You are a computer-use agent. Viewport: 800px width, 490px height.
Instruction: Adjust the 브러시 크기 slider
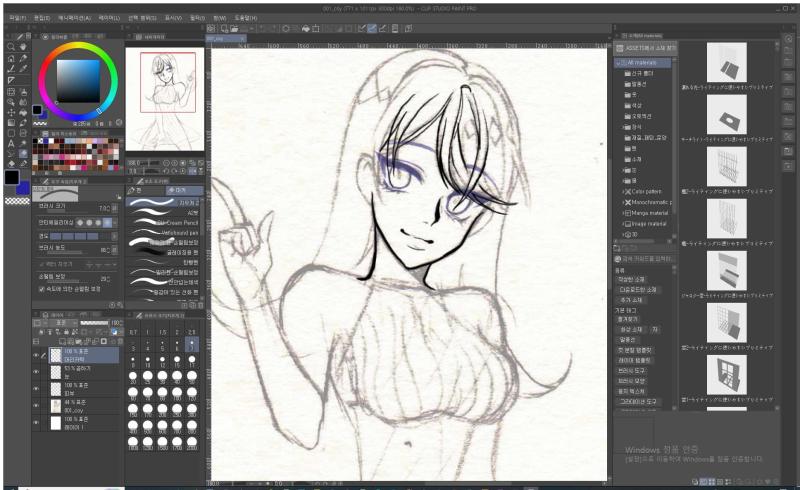click(x=66, y=212)
